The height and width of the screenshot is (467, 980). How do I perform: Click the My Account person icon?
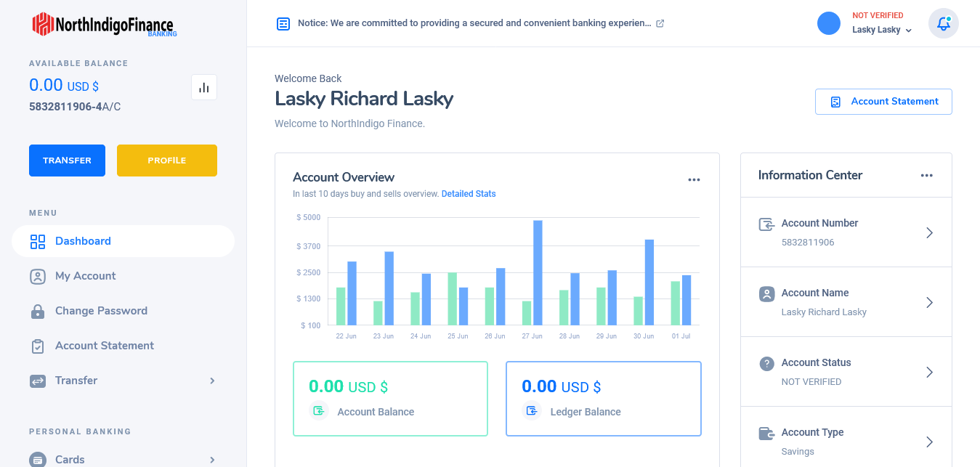38,277
